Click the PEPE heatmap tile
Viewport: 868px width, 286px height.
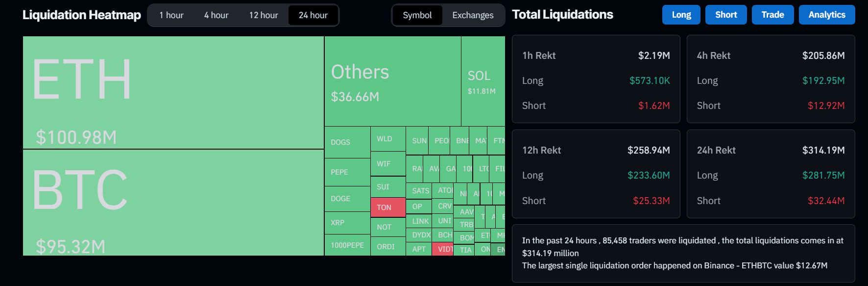347,172
